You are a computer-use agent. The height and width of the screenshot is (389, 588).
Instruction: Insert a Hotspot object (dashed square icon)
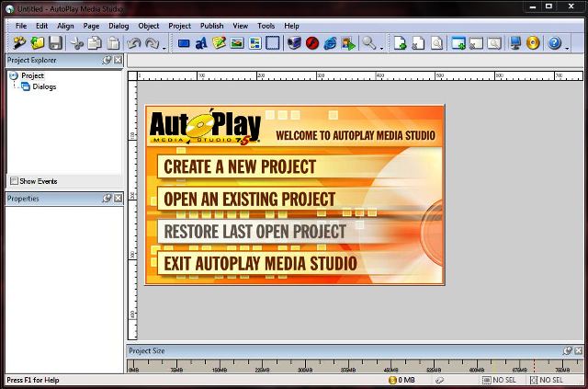tap(273, 43)
